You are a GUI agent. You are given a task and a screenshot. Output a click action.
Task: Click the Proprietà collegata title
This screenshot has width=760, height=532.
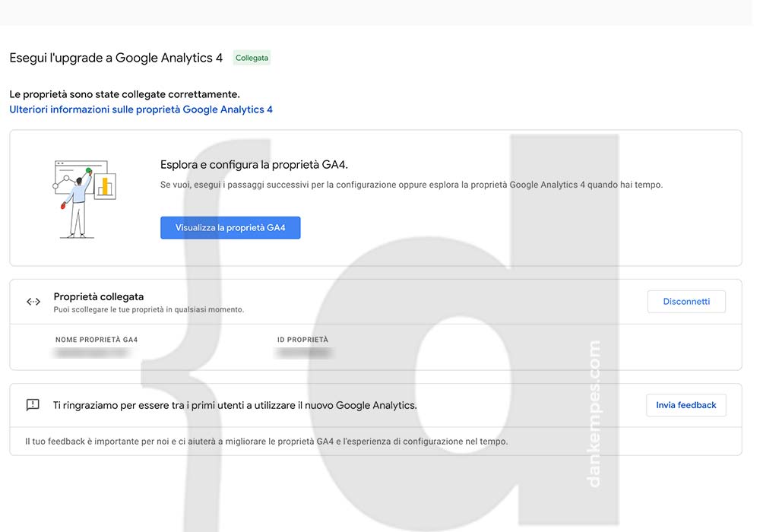[98, 296]
